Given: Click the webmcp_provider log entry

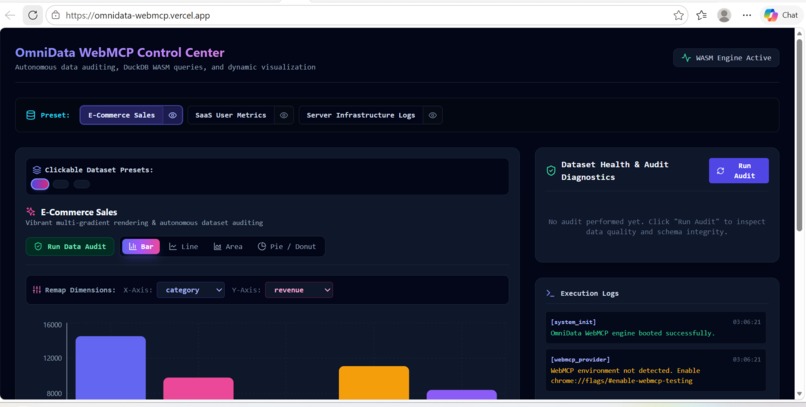Looking at the screenshot, I should point(656,370).
